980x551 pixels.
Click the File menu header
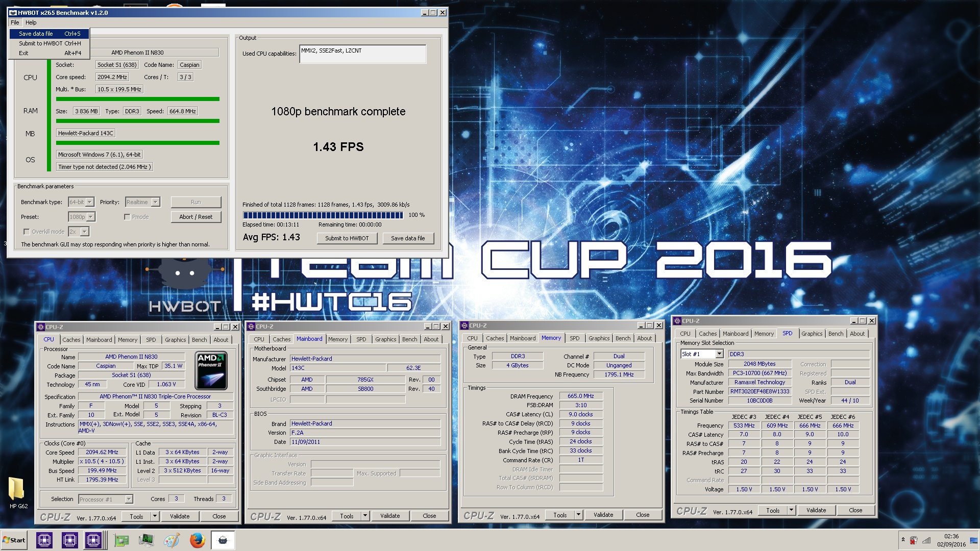pos(15,22)
